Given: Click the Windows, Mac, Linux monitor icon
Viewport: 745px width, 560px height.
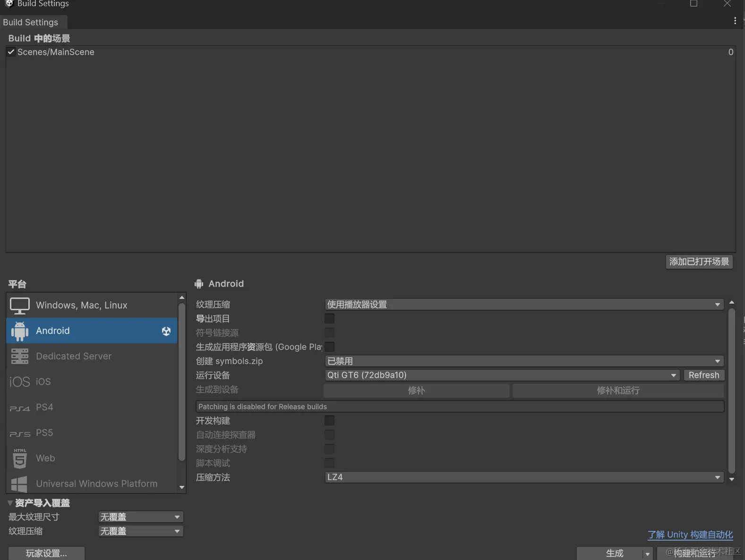Looking at the screenshot, I should pyautogui.click(x=20, y=305).
